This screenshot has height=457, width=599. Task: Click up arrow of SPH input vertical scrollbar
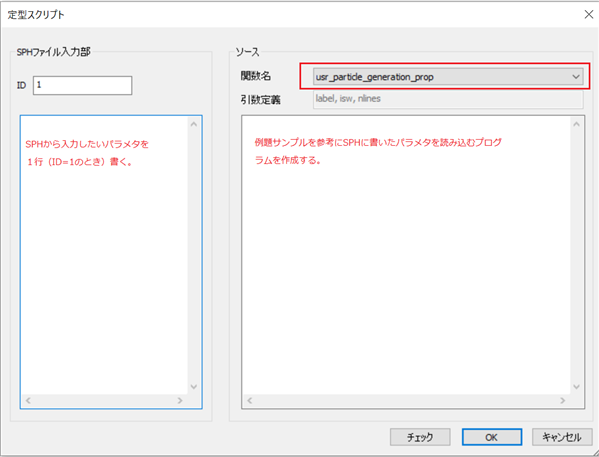coord(194,125)
